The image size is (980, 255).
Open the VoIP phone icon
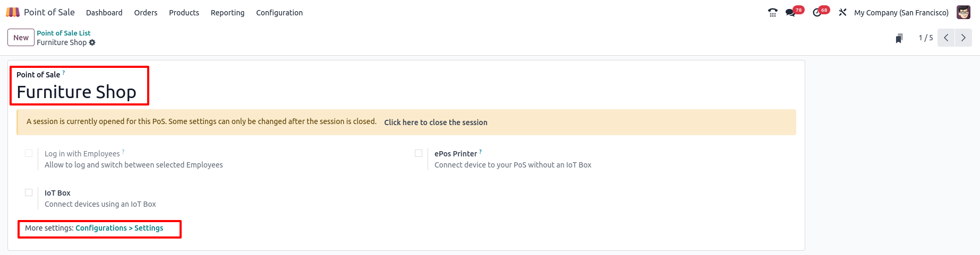pos(773,12)
